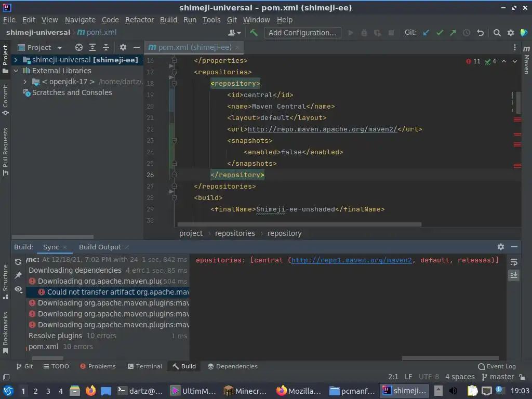Click Expand All in Project panel
The width and height of the screenshot is (532, 399).
[92, 47]
